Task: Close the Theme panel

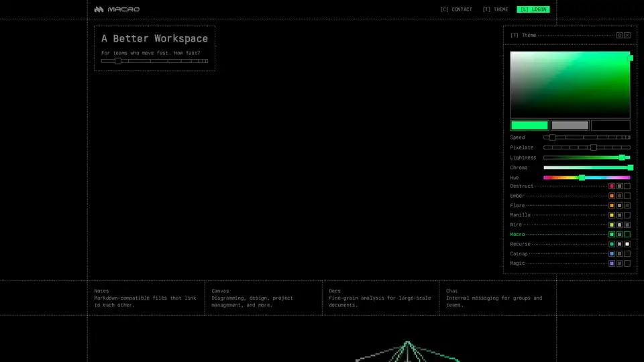Action: click(627, 35)
